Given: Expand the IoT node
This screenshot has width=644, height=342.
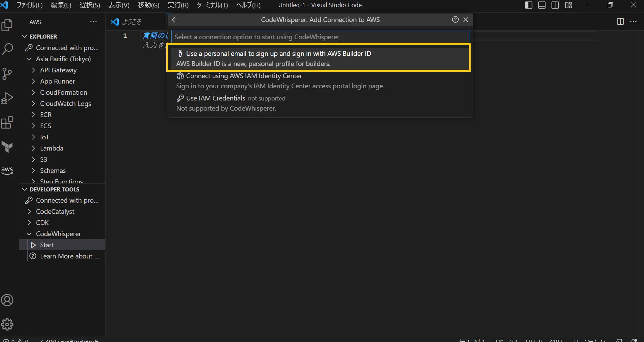Looking at the screenshot, I should pyautogui.click(x=33, y=137).
